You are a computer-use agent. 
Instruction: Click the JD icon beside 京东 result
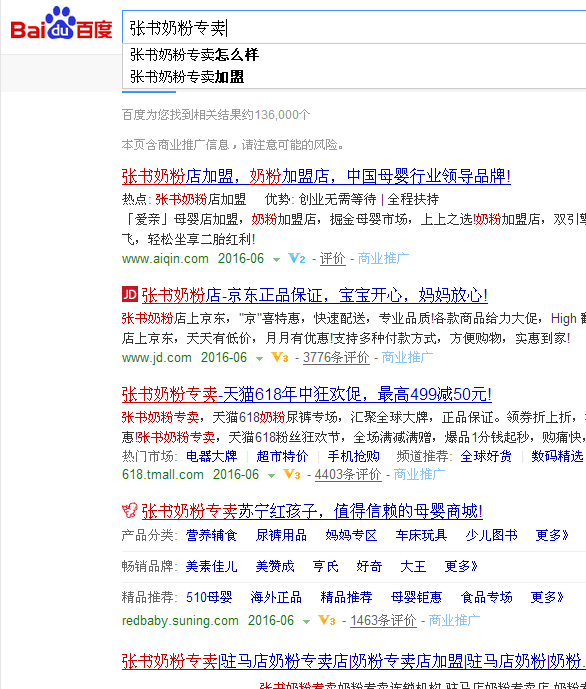click(130, 294)
